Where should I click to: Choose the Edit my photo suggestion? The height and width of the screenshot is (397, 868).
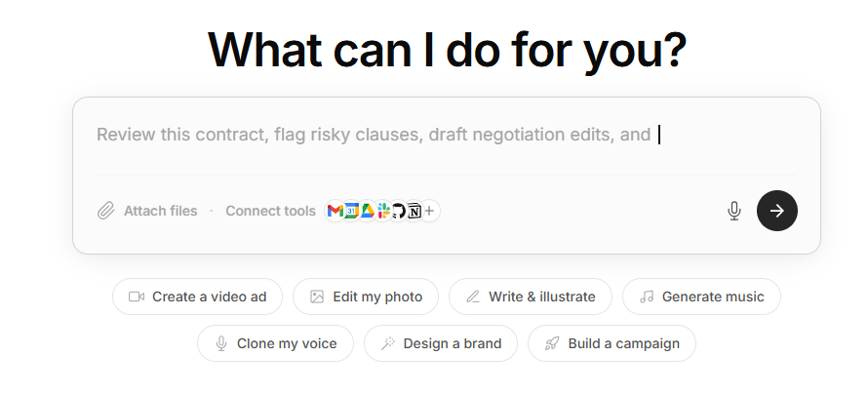366,297
